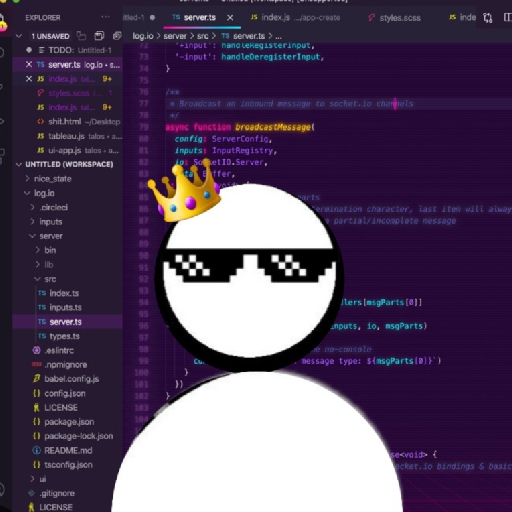Click server in the breadcrumb path
The image size is (512, 512).
pyautogui.click(x=175, y=36)
